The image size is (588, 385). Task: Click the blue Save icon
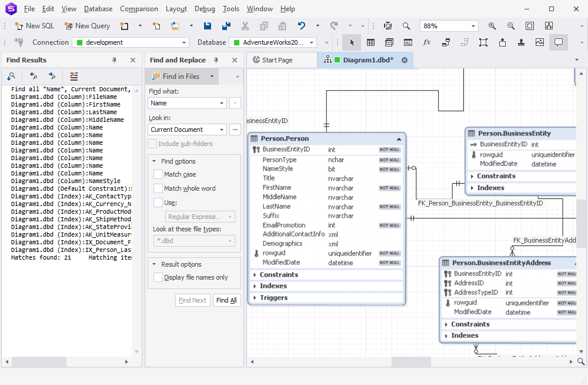coord(208,26)
